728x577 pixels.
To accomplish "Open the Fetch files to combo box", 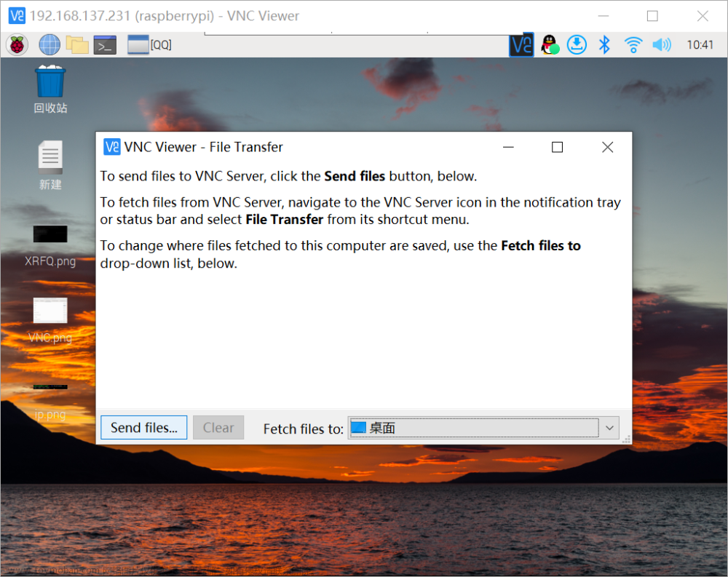I will [483, 428].
